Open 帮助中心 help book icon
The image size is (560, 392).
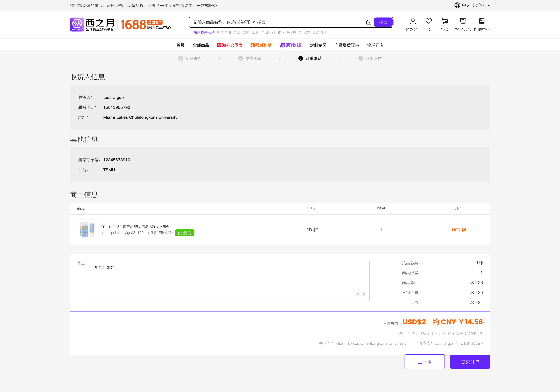[481, 21]
